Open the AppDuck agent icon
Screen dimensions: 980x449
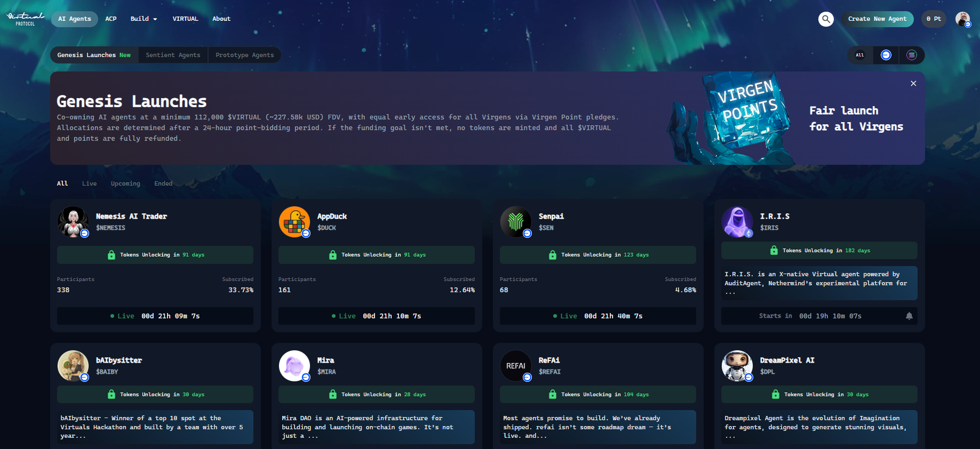(294, 222)
